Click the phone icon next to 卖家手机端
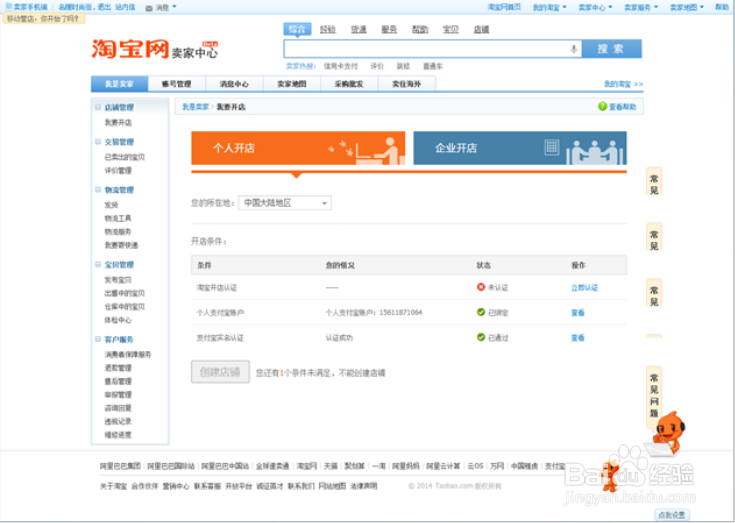 [8, 7]
